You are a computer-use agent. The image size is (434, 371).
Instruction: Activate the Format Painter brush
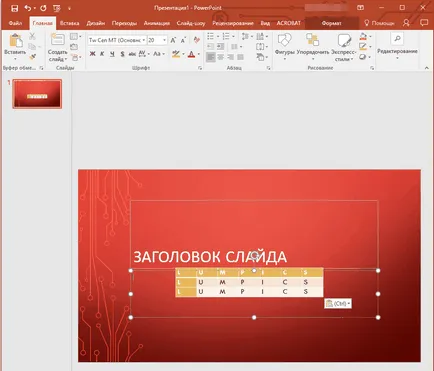point(32,57)
